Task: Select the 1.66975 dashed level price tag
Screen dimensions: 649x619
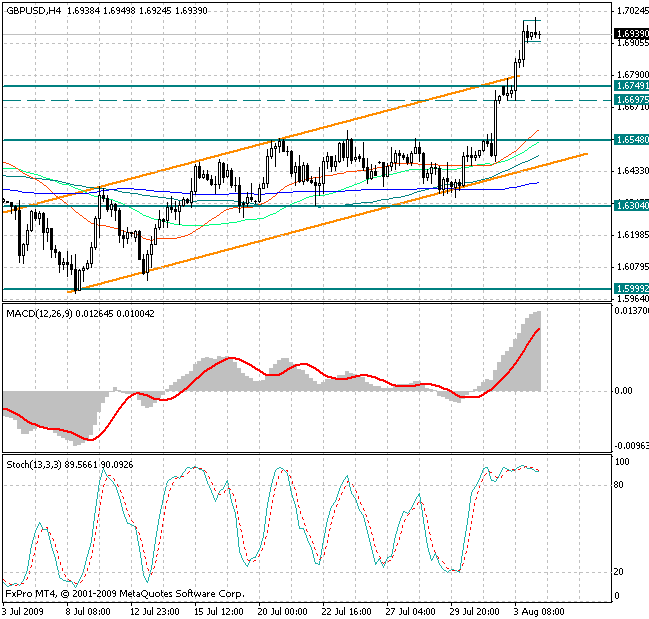Action: tap(630, 100)
